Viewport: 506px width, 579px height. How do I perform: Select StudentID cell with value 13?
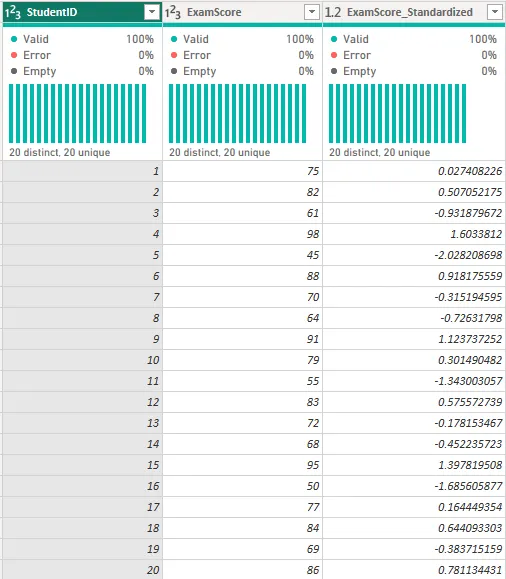click(x=82, y=423)
